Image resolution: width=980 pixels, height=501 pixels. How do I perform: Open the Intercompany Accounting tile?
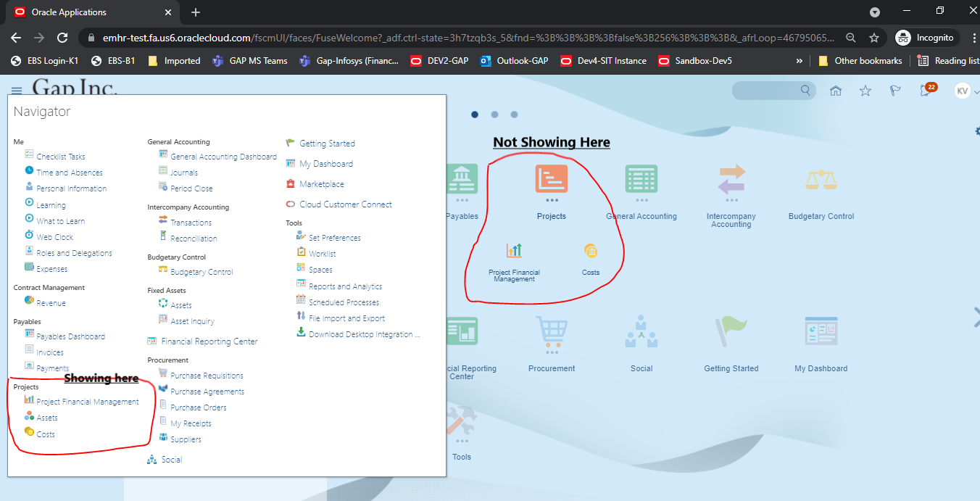tap(731, 180)
